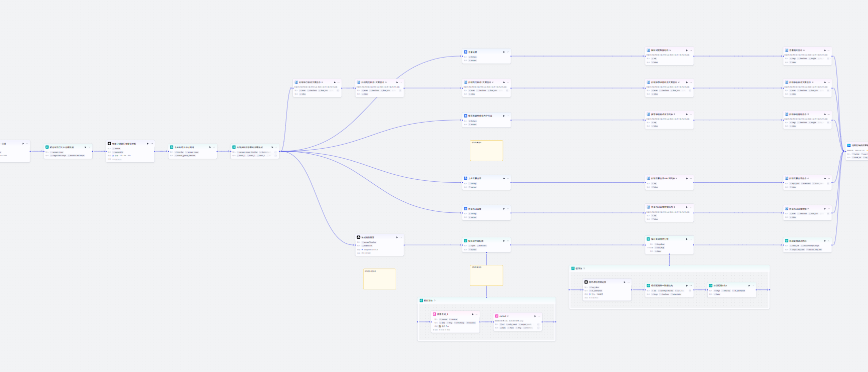Click the 循环体 loop container icon

tap(573, 268)
